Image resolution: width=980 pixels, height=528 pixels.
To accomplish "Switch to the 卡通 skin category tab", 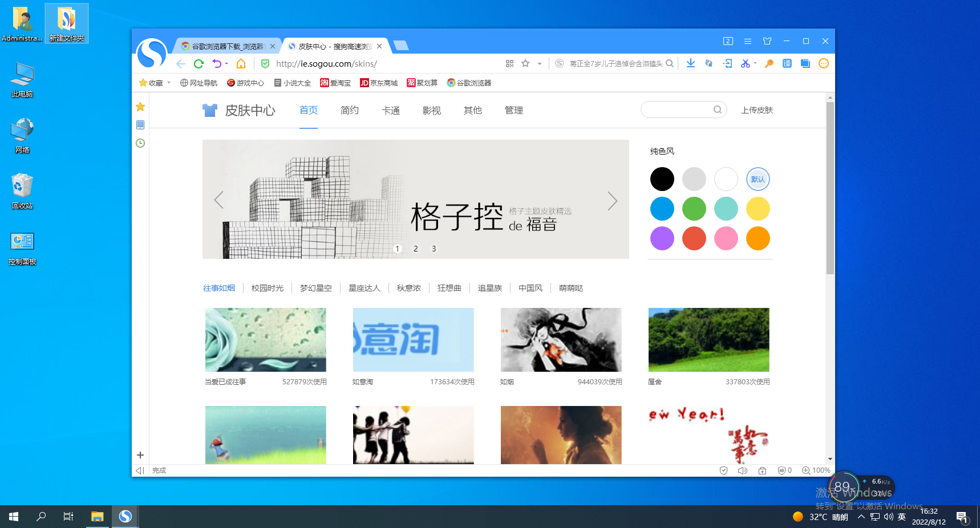I will click(391, 110).
